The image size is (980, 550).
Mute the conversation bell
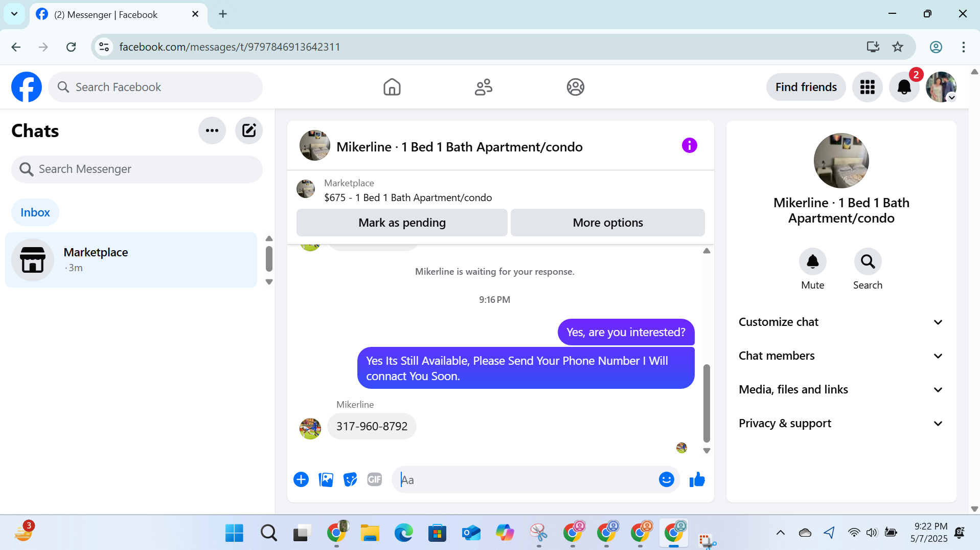pyautogui.click(x=813, y=261)
